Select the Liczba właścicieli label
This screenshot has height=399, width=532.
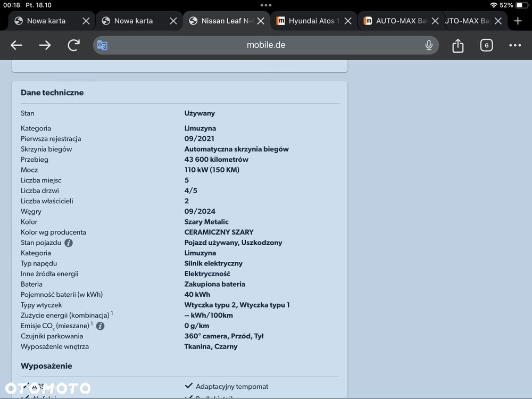[47, 201]
